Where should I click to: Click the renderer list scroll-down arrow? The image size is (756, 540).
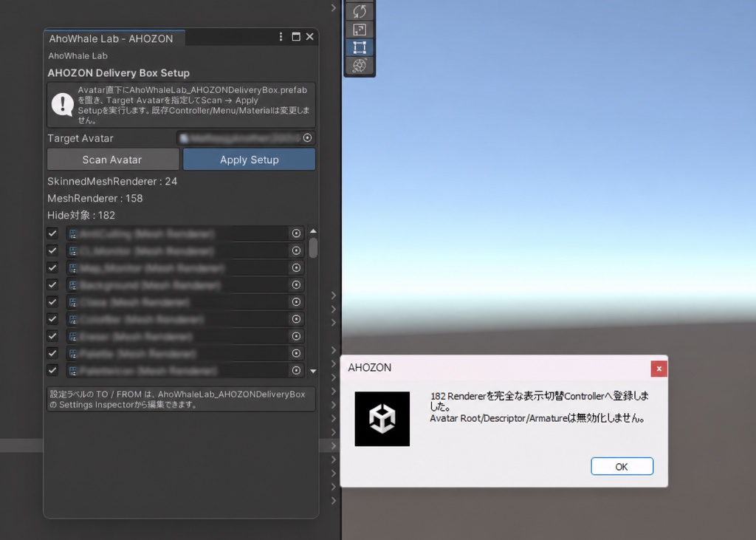point(313,371)
